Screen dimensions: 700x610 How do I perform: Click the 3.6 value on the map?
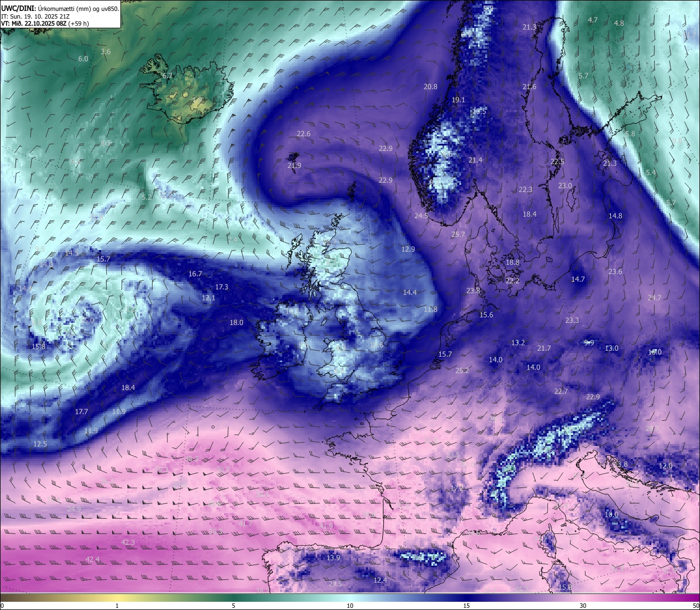(x=106, y=52)
